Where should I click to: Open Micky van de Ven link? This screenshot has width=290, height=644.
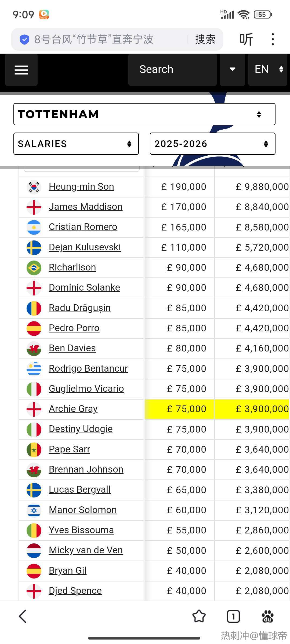pos(86,550)
